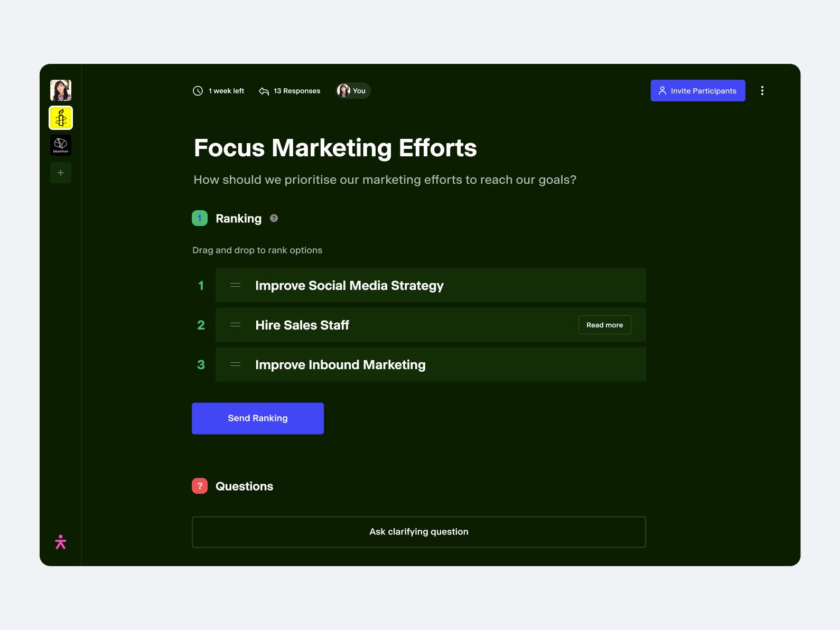Image resolution: width=840 pixels, height=630 pixels.
Task: Click the '1 week left' label
Action: (x=226, y=91)
